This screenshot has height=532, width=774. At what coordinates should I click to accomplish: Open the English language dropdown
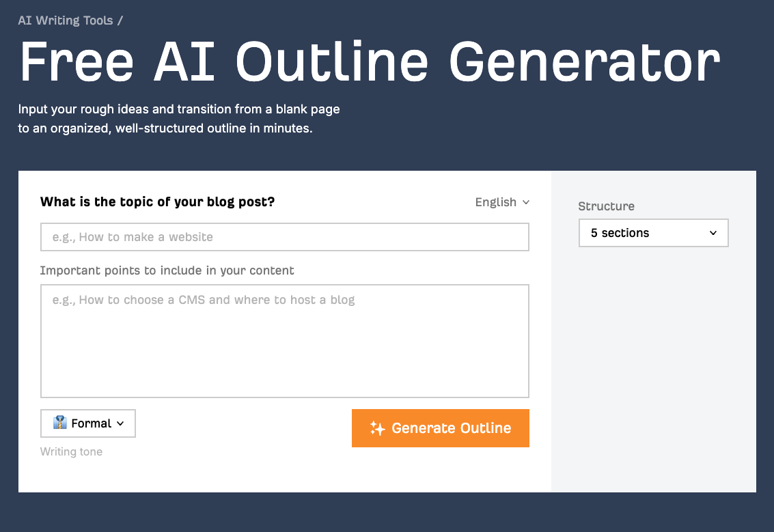502,202
